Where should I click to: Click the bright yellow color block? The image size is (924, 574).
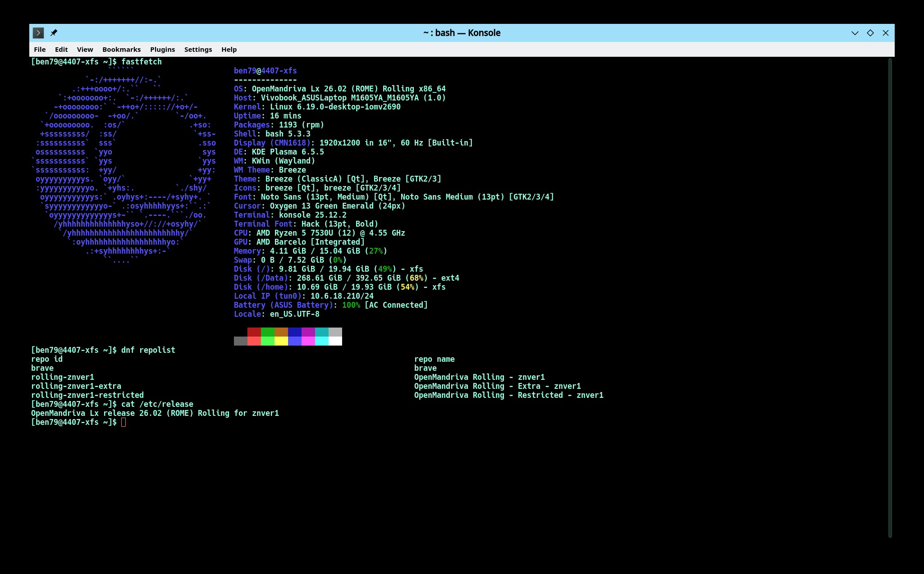[x=281, y=341]
